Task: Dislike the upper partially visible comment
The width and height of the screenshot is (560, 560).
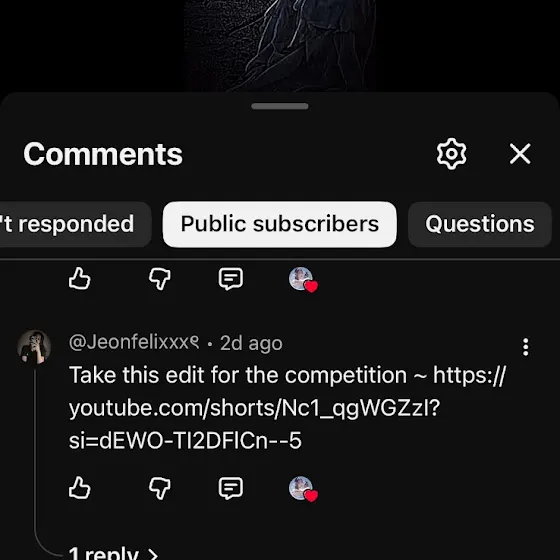Action: tap(160, 279)
